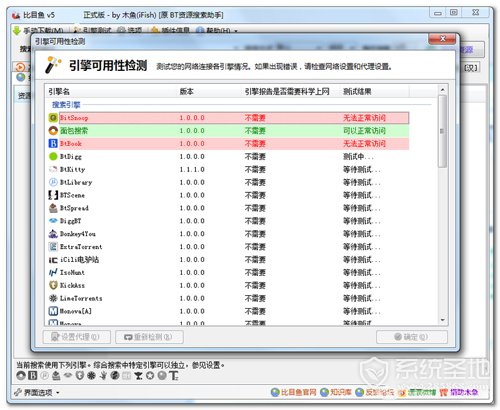Click the B icon in the bottom engine strip
The width and height of the screenshot is (500, 410).
coord(33,376)
